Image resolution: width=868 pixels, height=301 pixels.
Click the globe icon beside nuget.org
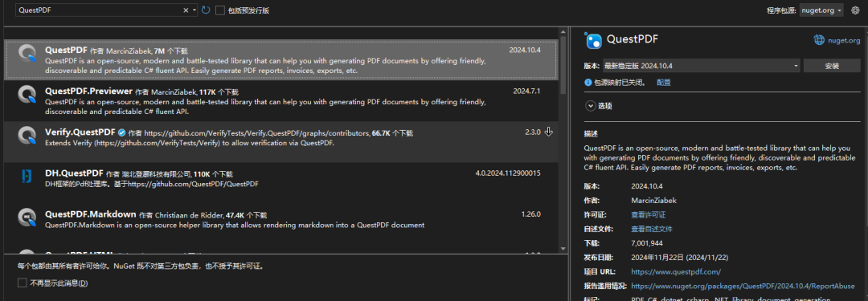(x=819, y=40)
